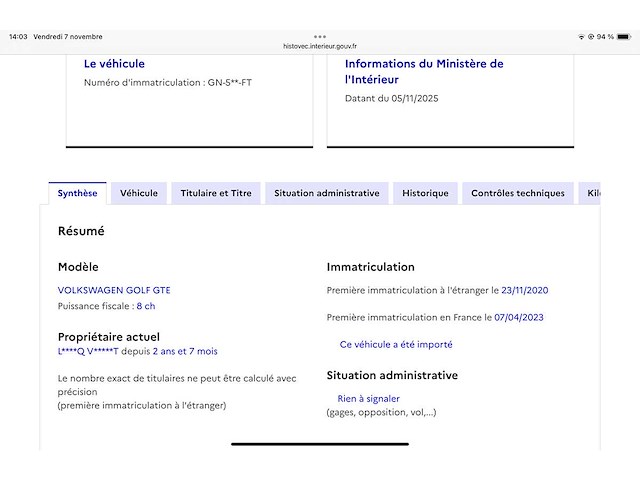Click the foreign registration date 23/11/2020
The image size is (640, 480).
524,290
